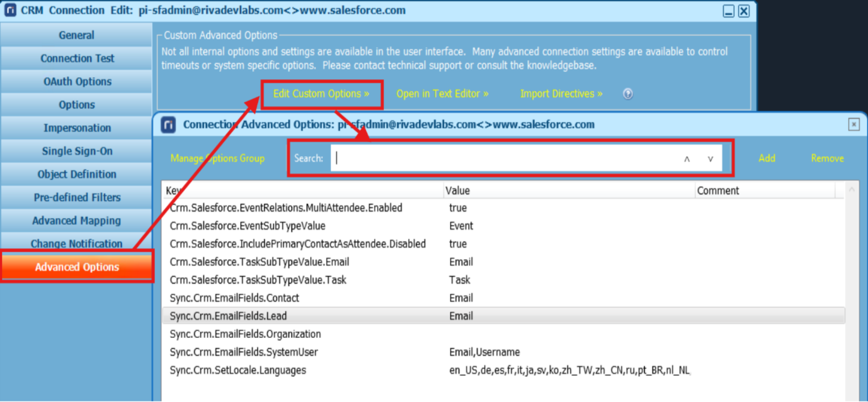Click the Riva logo in Connection Advanced Options title
The image size is (868, 402).
coord(168,125)
